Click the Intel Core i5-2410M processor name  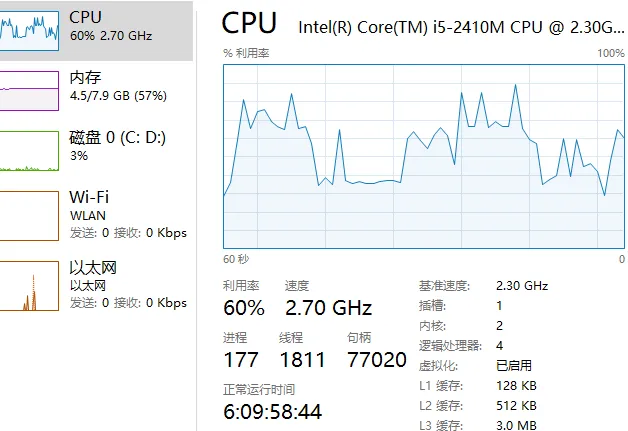pos(461,27)
